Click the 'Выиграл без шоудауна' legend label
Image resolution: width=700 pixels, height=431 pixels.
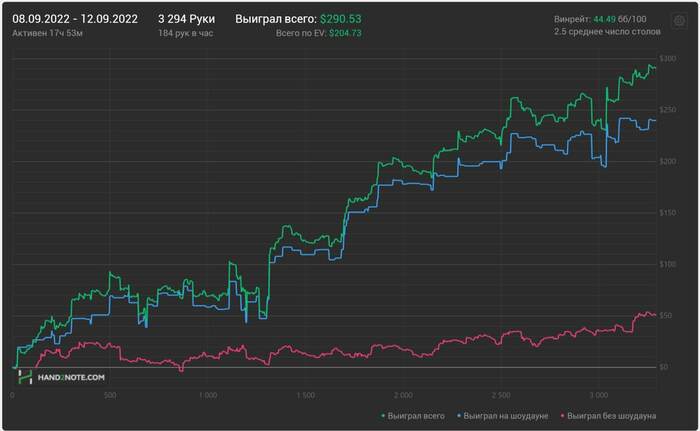pyautogui.click(x=612, y=416)
